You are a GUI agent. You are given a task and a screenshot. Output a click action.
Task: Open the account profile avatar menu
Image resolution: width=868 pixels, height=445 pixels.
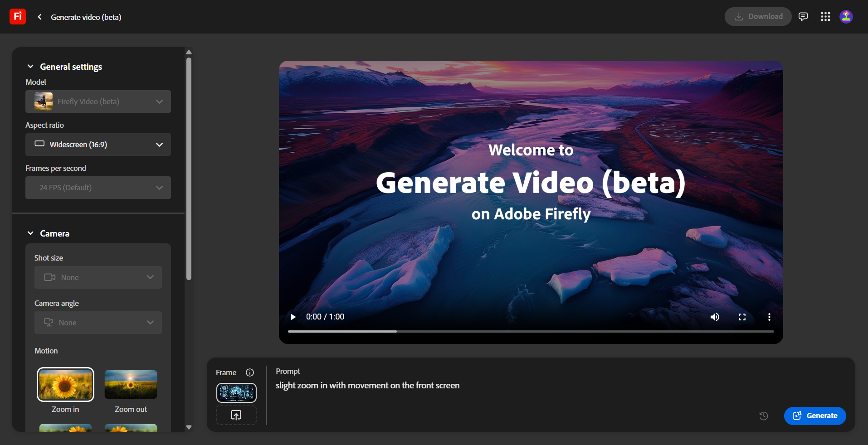pyautogui.click(x=846, y=16)
